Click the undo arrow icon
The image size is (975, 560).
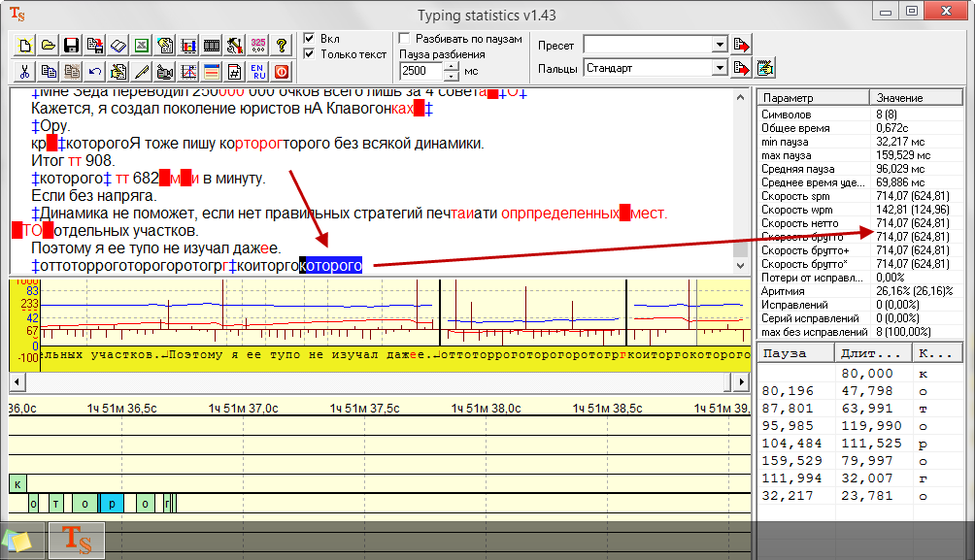click(94, 71)
